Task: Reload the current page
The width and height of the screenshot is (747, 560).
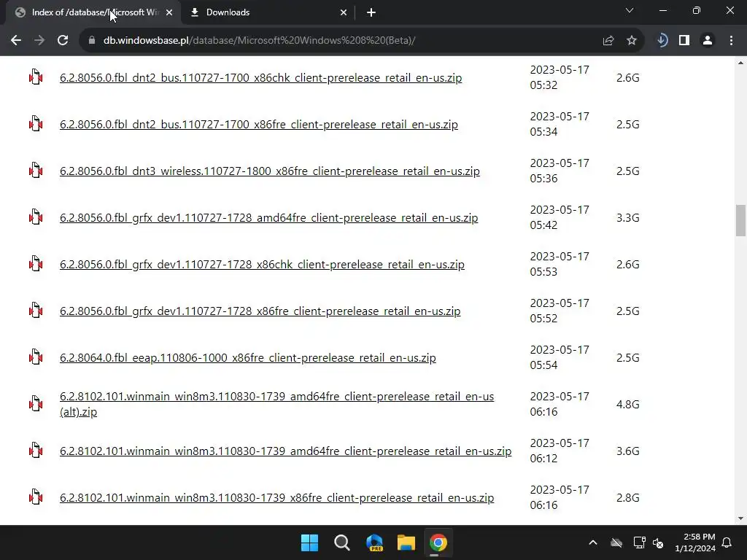Action: point(63,41)
